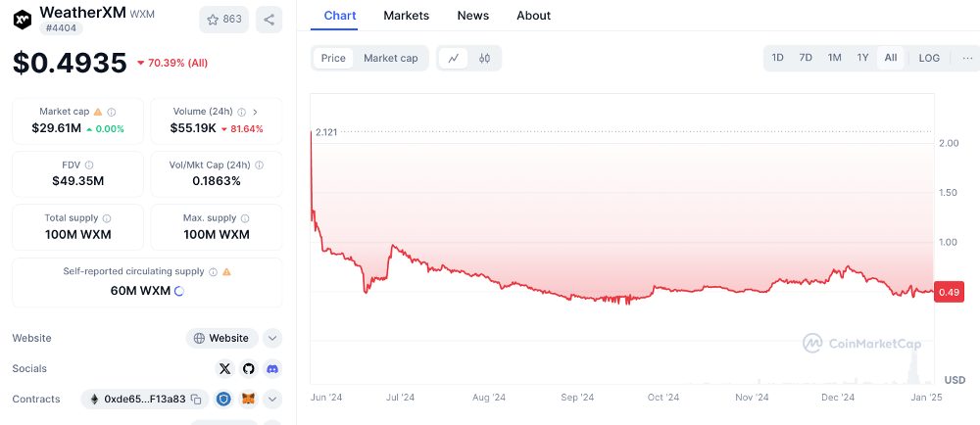The width and height of the screenshot is (980, 425).
Task: Switch chart to Market cap mode
Action: pos(391,58)
